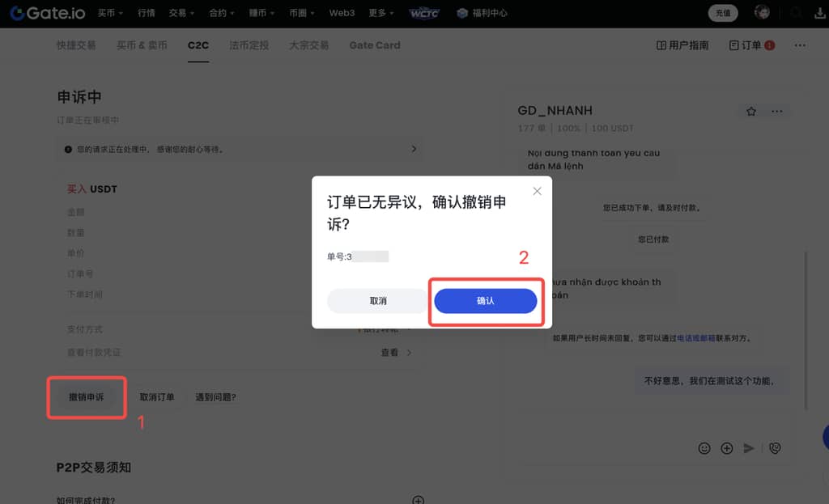Open the user avatar profile menu

tap(762, 13)
